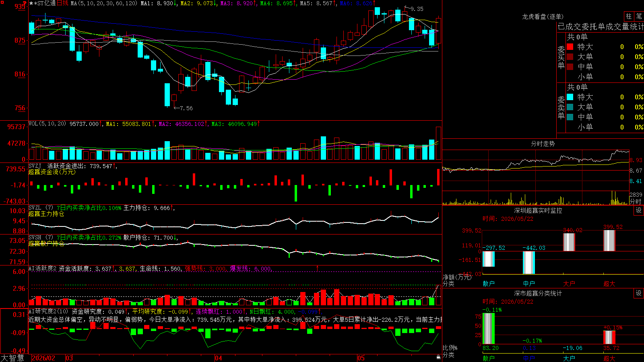
Task: Select the *ST亿通 stock name
Action: pos(45,3)
